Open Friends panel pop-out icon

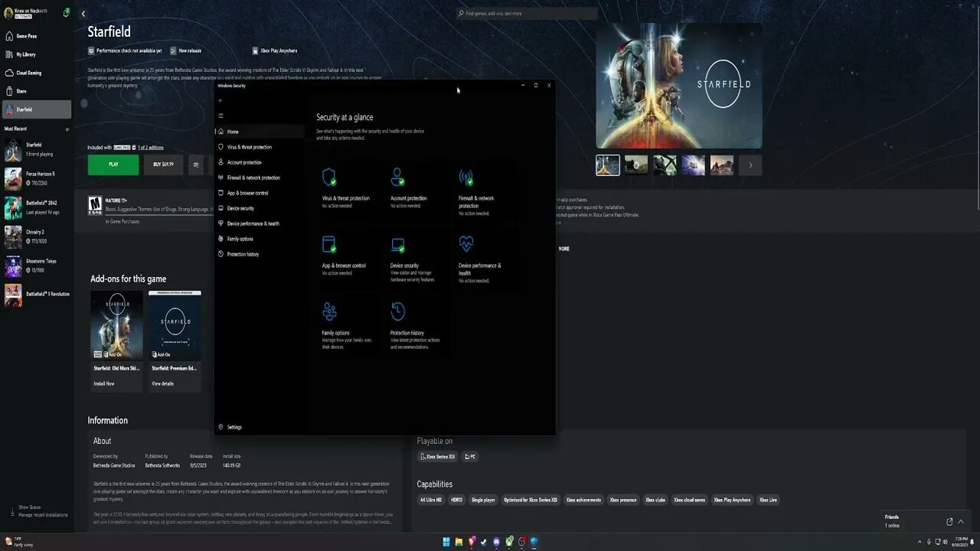[949, 521]
